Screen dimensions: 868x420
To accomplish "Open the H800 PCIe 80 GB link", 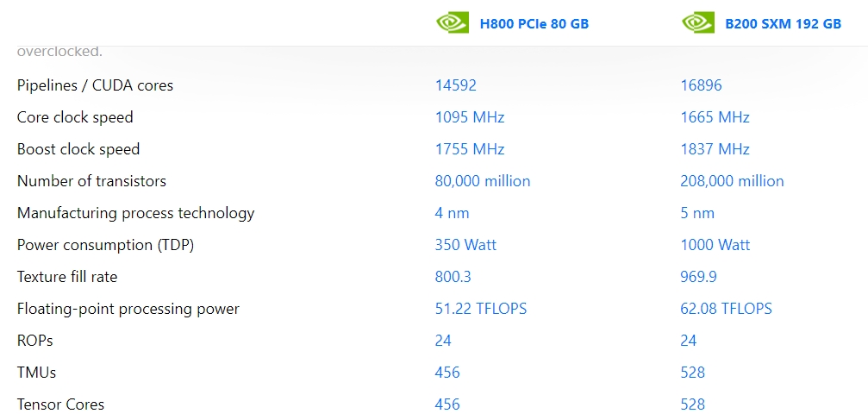I will (x=534, y=24).
